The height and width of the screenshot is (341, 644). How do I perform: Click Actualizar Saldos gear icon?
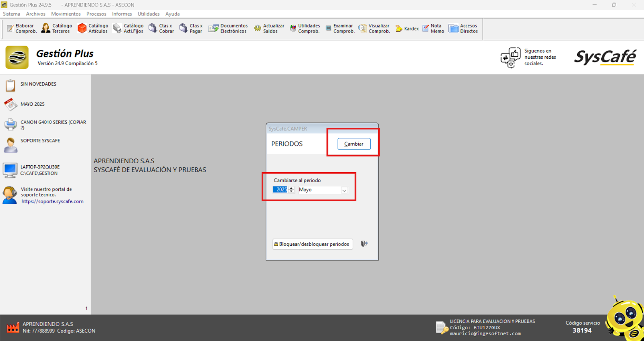(258, 29)
